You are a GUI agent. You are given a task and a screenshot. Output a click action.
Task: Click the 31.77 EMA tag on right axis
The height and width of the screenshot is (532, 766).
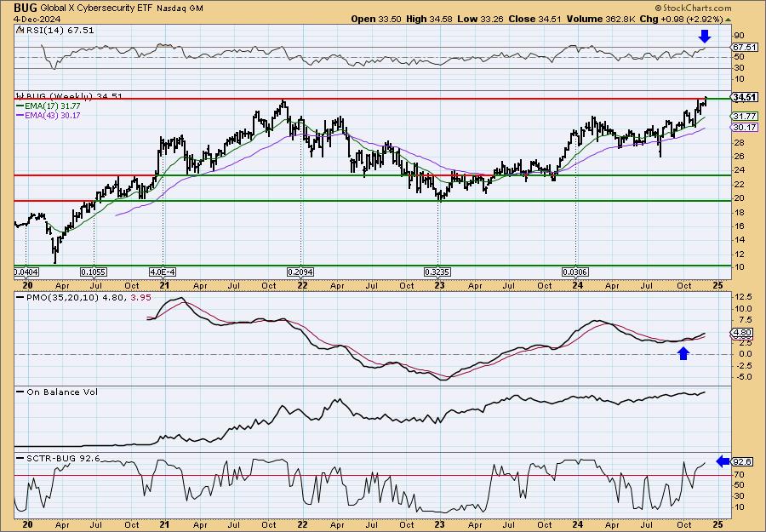[745, 117]
